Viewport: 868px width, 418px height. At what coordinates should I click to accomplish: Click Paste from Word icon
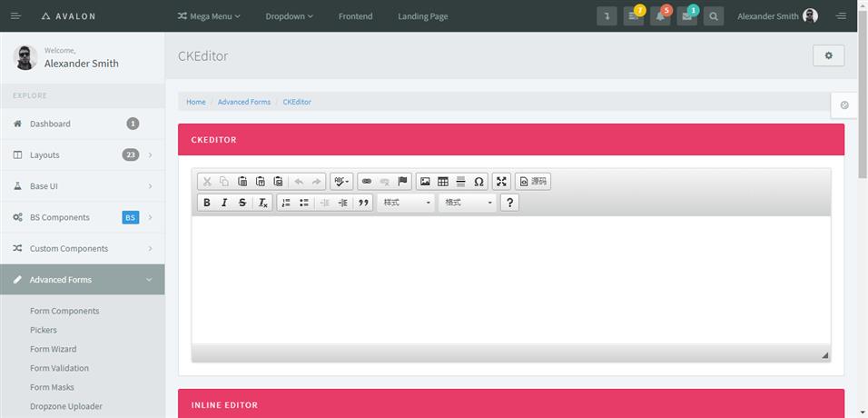(x=279, y=181)
